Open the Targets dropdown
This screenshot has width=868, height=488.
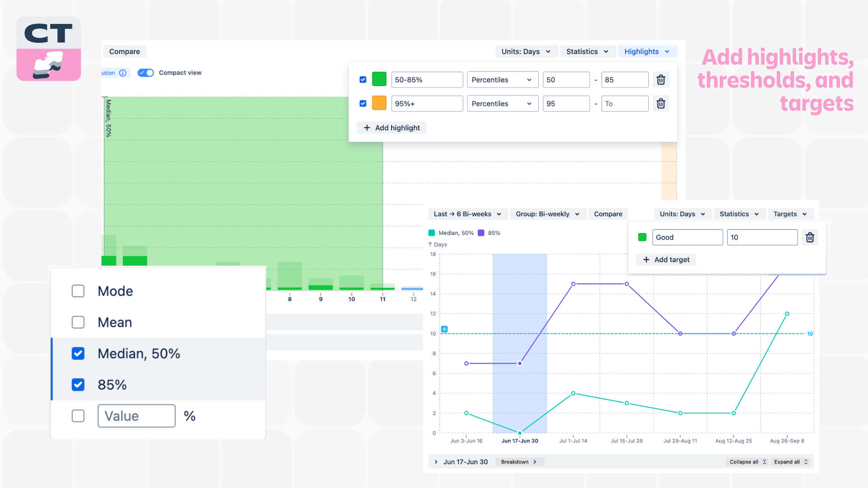(790, 214)
